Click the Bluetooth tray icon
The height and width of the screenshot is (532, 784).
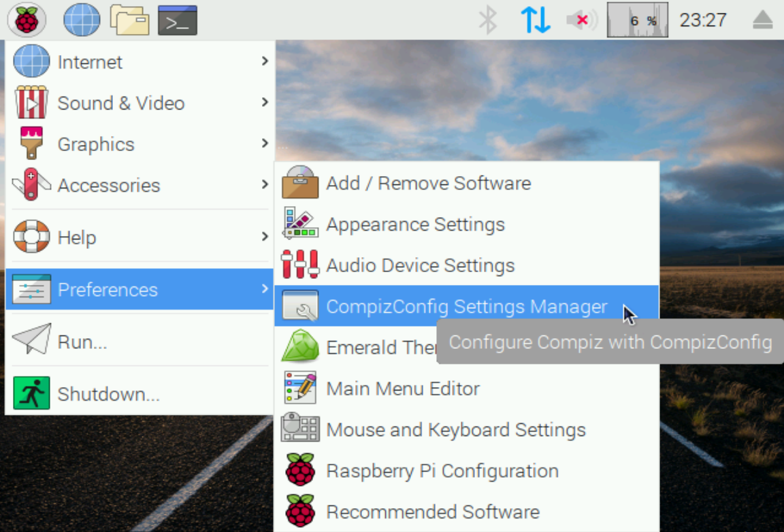487,20
